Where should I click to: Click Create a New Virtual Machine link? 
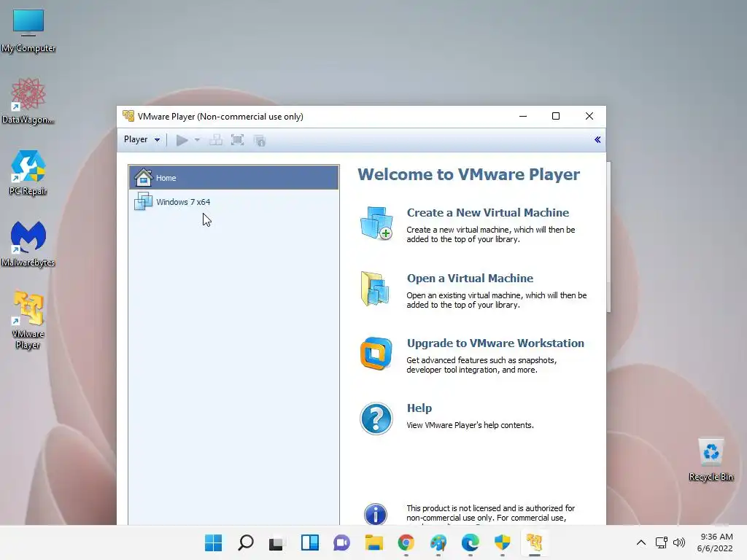pyautogui.click(x=488, y=212)
